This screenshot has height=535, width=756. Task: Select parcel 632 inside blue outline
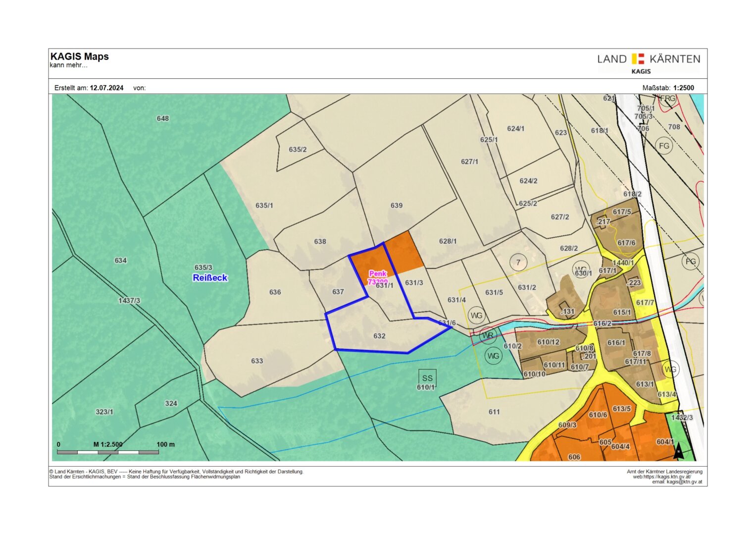click(379, 336)
